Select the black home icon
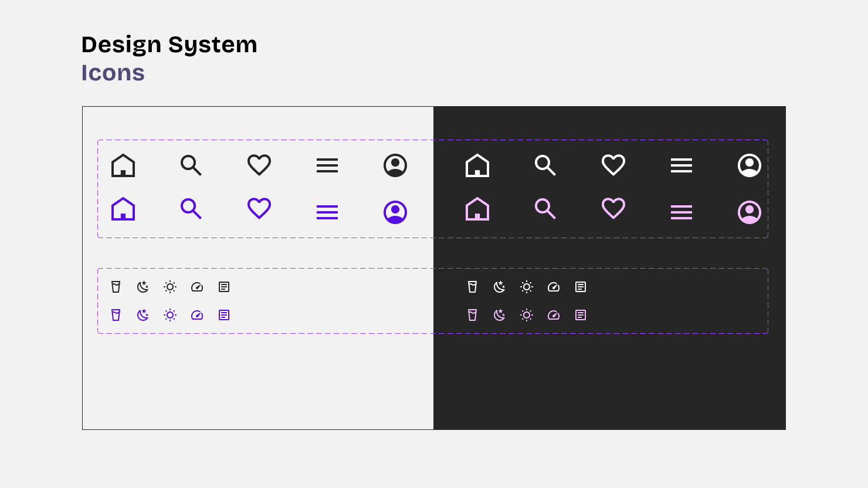This screenshot has width=868, height=488. [123, 165]
